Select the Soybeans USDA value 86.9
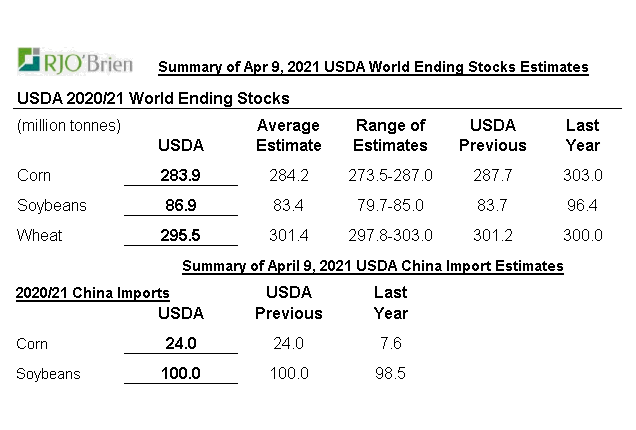This screenshot has width=636, height=430. (180, 205)
